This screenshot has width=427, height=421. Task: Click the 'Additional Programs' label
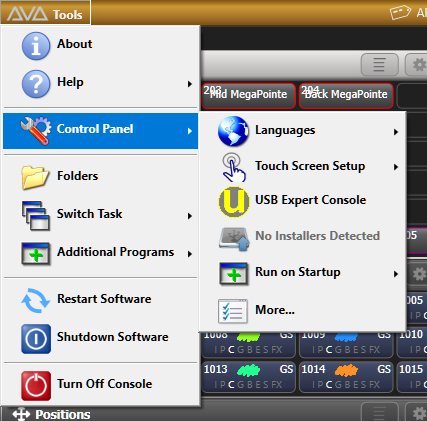pyautogui.click(x=115, y=252)
